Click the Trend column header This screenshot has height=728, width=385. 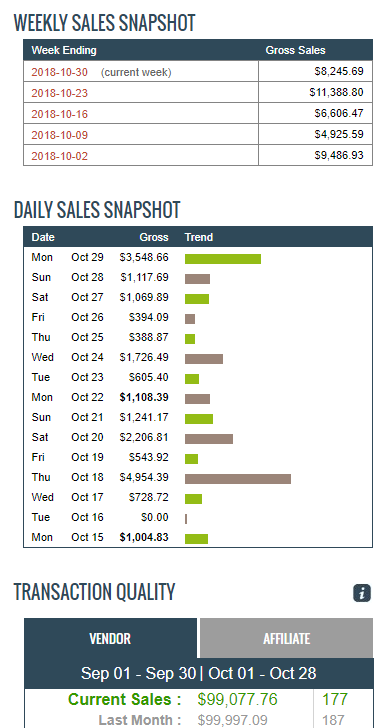click(199, 237)
